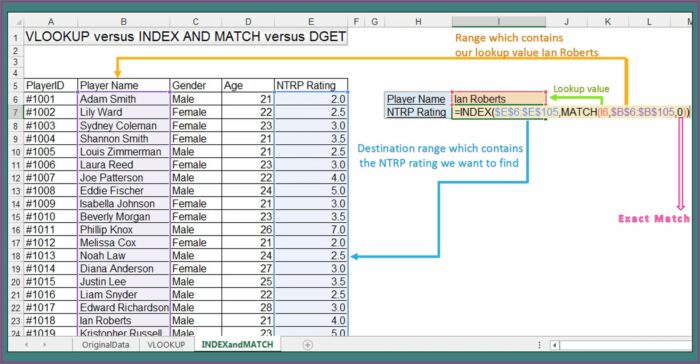700x364 pixels.
Task: Open the VLOOKUP sheet tab
Action: pos(167,345)
